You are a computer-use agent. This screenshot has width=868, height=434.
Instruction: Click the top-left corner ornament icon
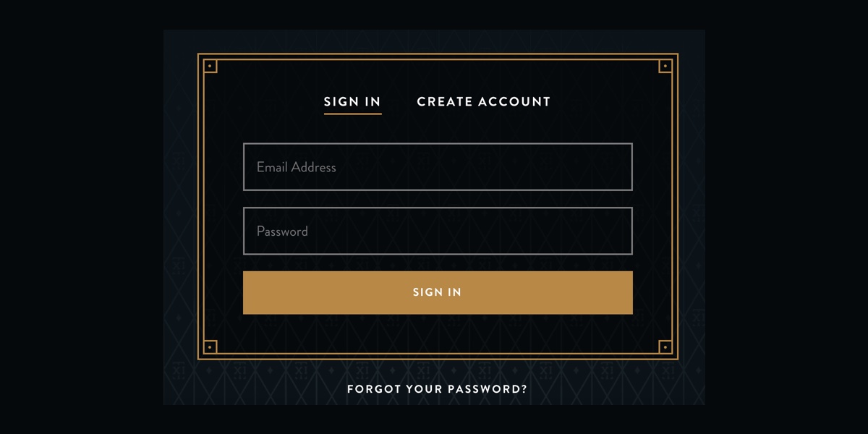(x=210, y=66)
